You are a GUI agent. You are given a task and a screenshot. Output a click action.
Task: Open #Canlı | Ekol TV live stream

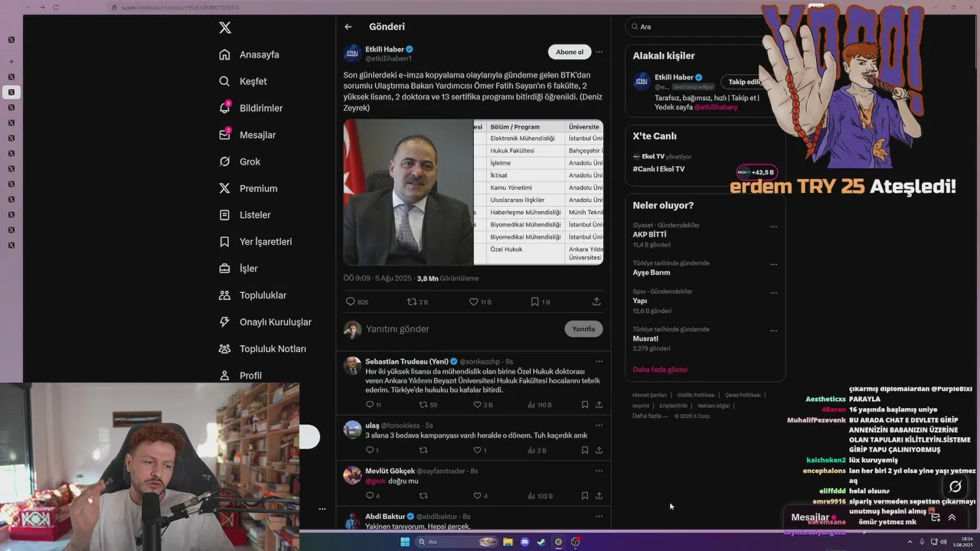[x=658, y=169]
